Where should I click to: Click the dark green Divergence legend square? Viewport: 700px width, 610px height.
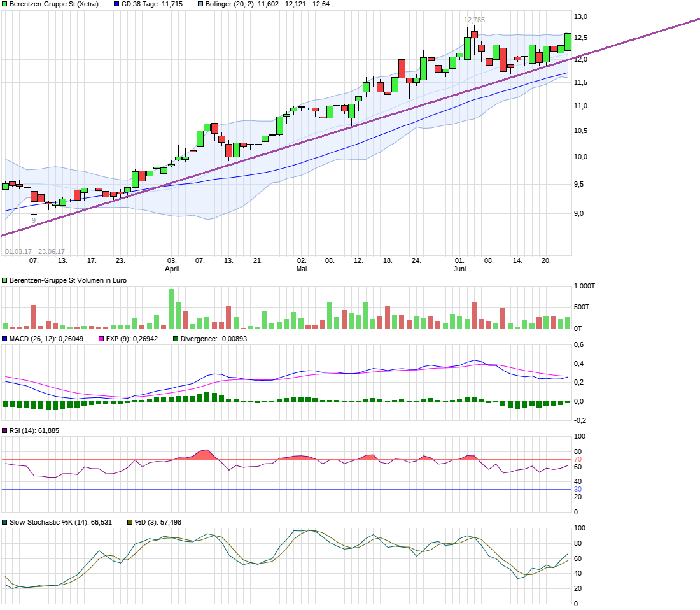click(x=176, y=339)
